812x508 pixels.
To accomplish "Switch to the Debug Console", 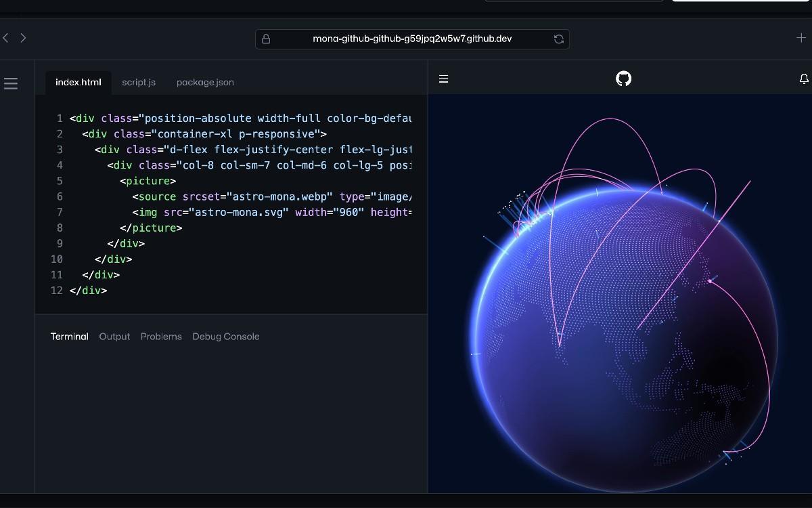I will coord(225,337).
